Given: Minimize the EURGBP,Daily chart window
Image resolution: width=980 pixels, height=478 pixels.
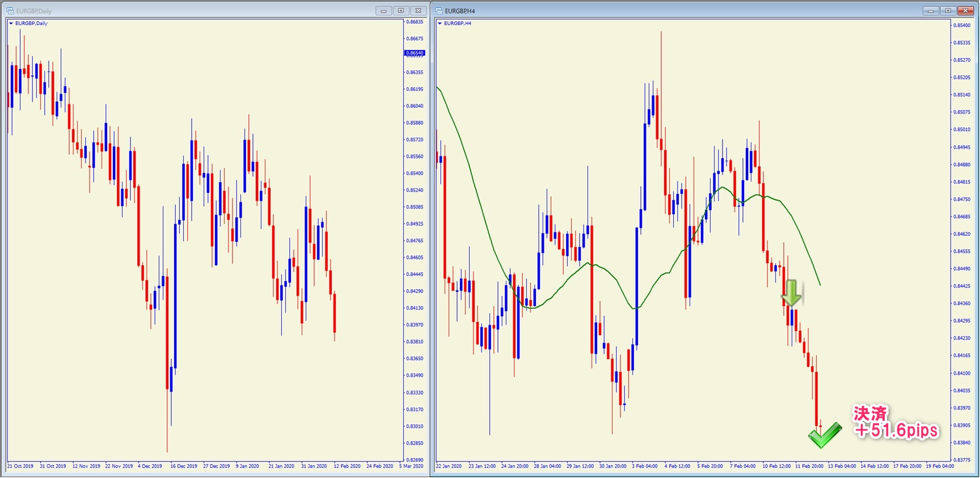Looking at the screenshot, I should [x=383, y=11].
